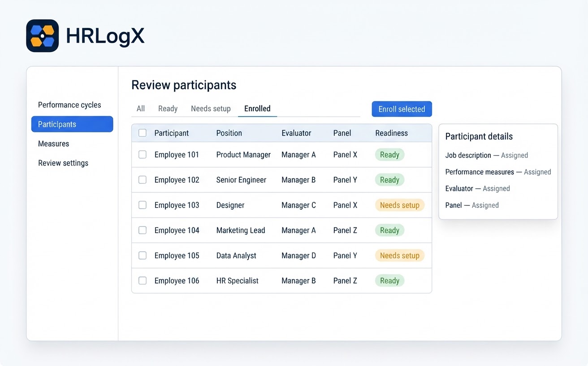Click the HRLogX brand name
Screen dimensions: 588x366
[x=105, y=36]
